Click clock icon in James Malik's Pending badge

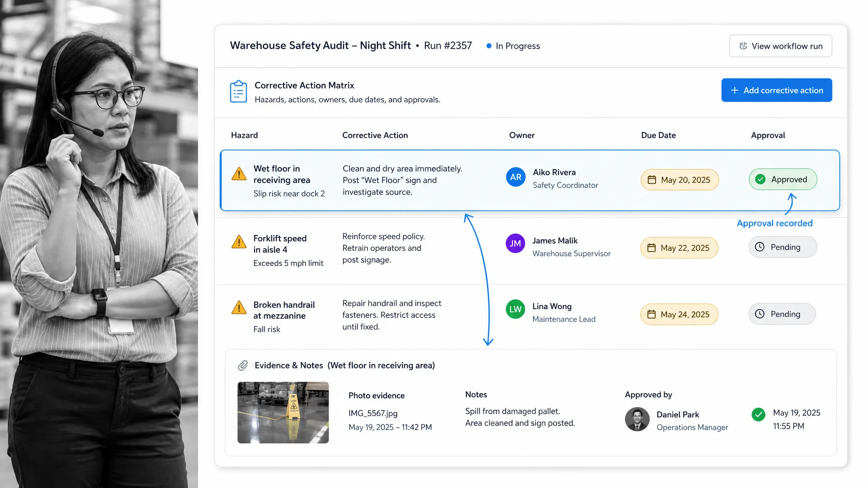click(759, 247)
